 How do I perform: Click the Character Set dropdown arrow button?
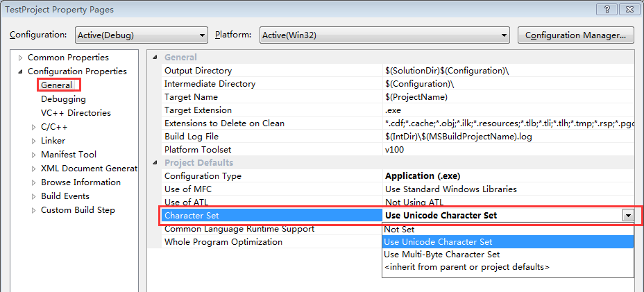[627, 216]
